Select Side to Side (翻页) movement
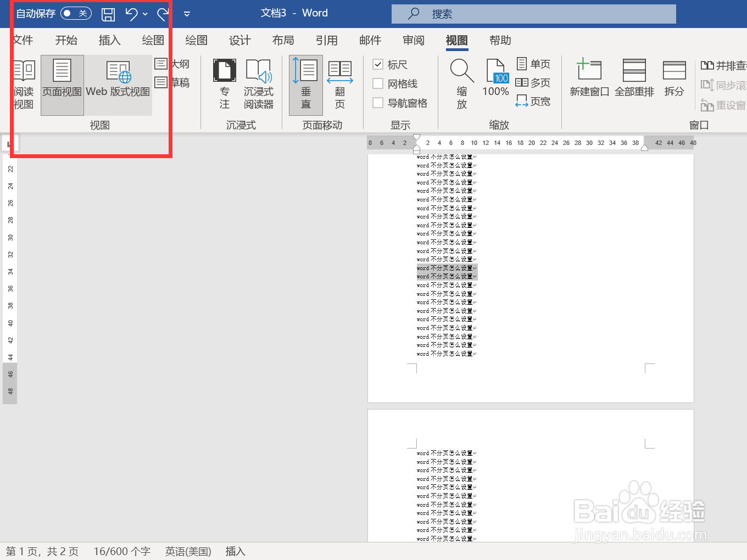 click(x=340, y=85)
